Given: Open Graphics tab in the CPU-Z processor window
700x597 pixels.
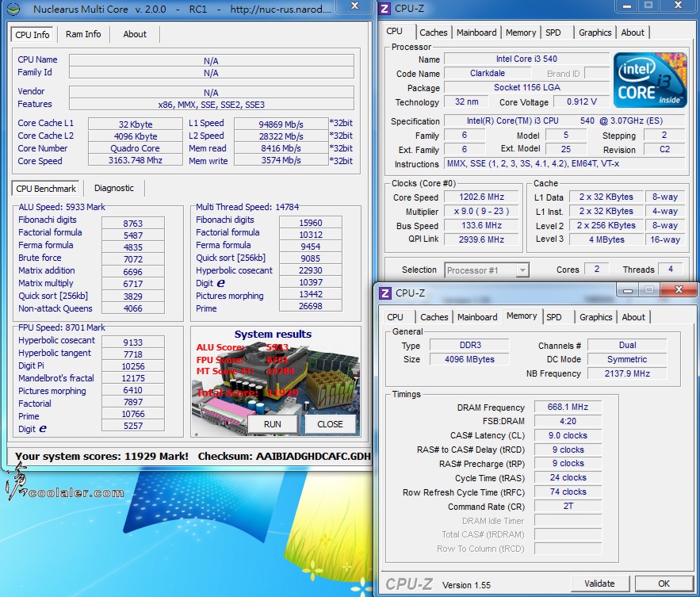Looking at the screenshot, I should 595,33.
